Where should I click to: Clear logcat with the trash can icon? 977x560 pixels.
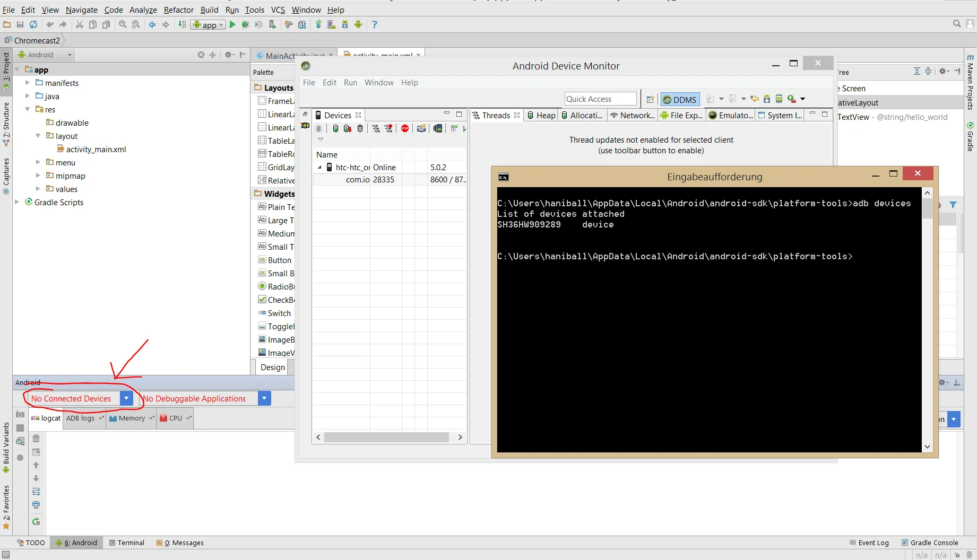pyautogui.click(x=36, y=439)
